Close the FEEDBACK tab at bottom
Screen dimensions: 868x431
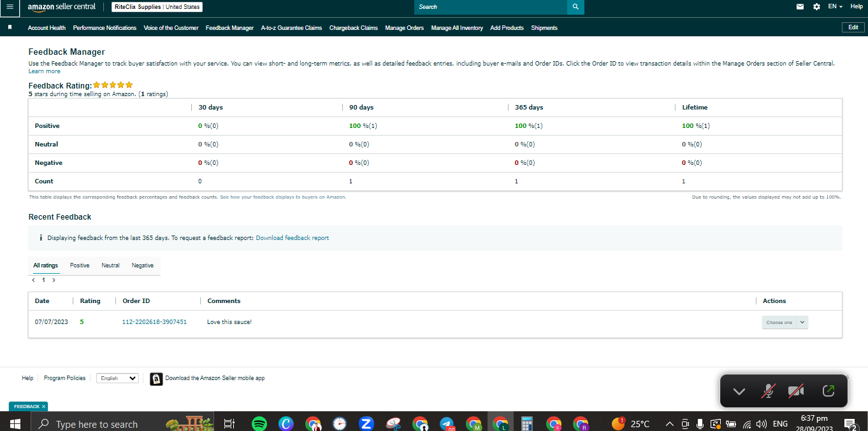point(44,406)
